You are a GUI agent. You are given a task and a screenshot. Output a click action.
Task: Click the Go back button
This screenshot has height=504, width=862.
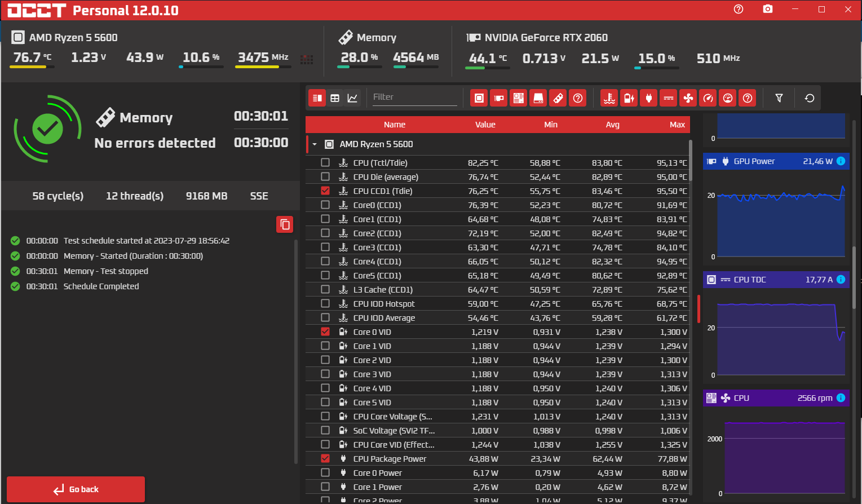pyautogui.click(x=76, y=489)
